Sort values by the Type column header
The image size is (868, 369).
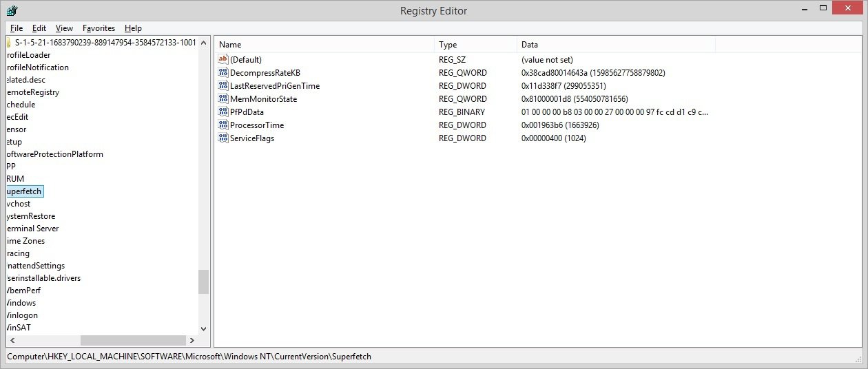click(x=477, y=45)
